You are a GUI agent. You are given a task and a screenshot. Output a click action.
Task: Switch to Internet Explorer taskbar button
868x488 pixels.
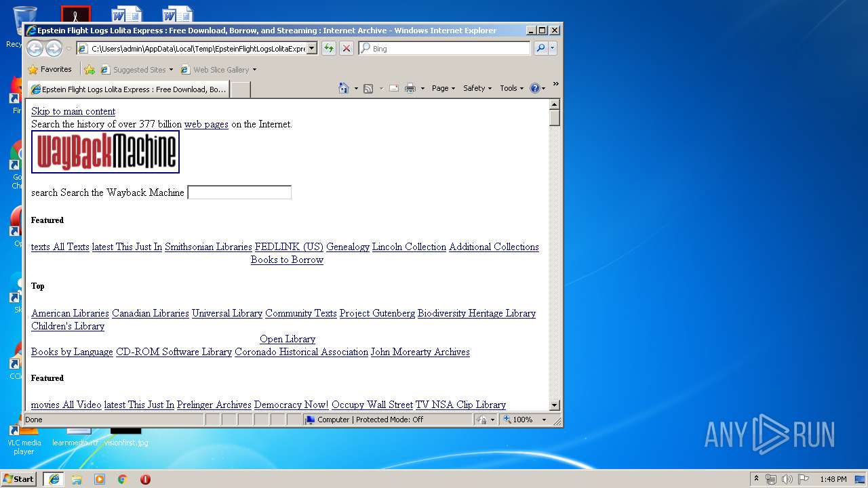pyautogui.click(x=54, y=479)
